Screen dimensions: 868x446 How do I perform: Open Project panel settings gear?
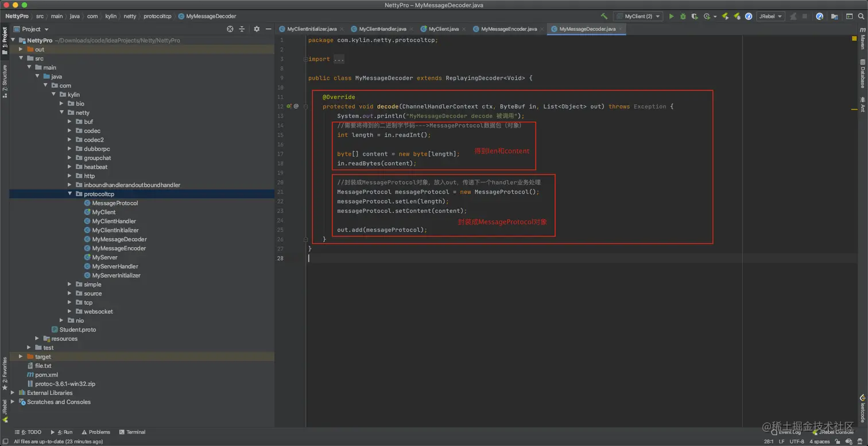pos(257,29)
